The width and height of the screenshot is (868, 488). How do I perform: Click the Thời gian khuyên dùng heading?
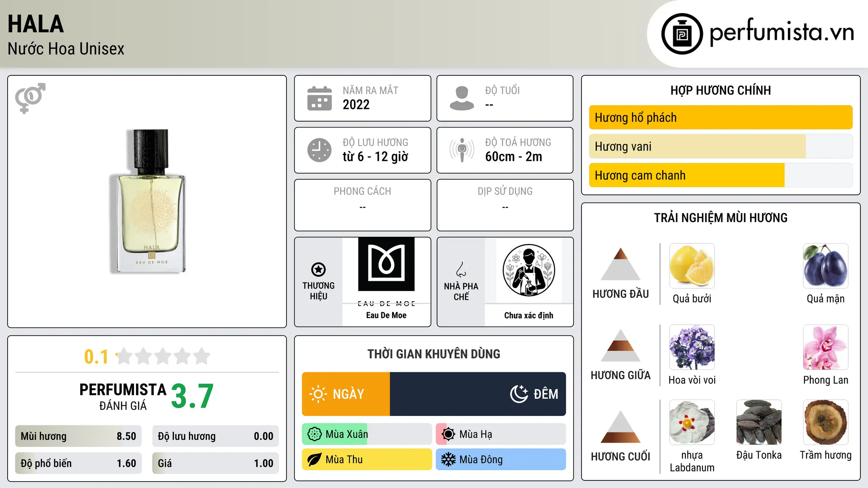tap(434, 354)
